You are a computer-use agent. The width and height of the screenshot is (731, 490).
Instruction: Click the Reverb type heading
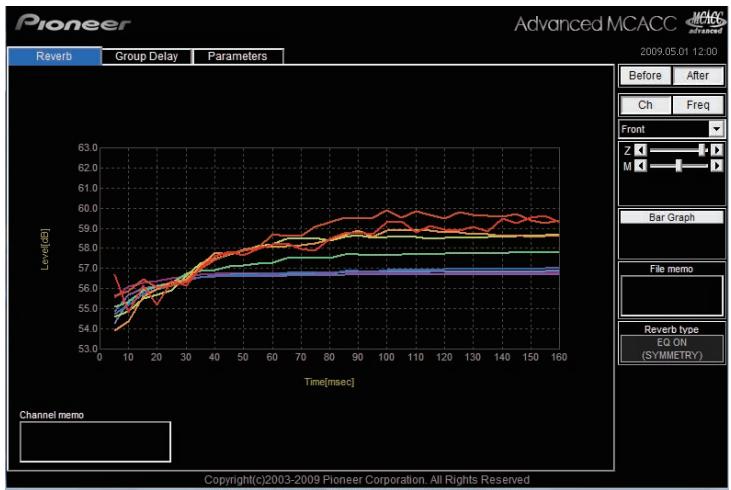tap(671, 329)
